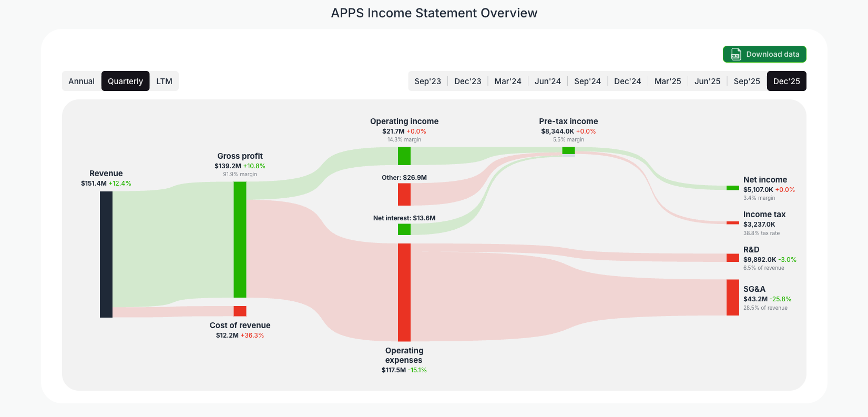Switch to the Mar'24 quarter tab
The image size is (868, 417).
pyautogui.click(x=508, y=81)
